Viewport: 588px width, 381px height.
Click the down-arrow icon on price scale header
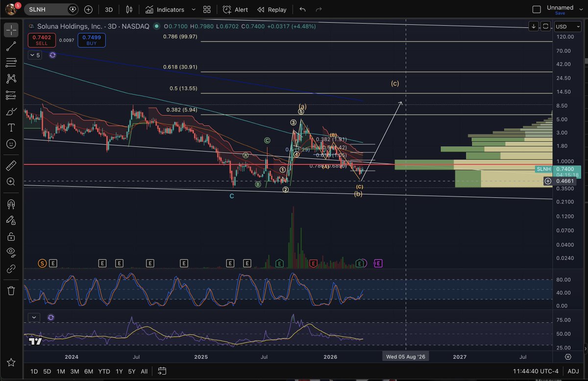534,26
